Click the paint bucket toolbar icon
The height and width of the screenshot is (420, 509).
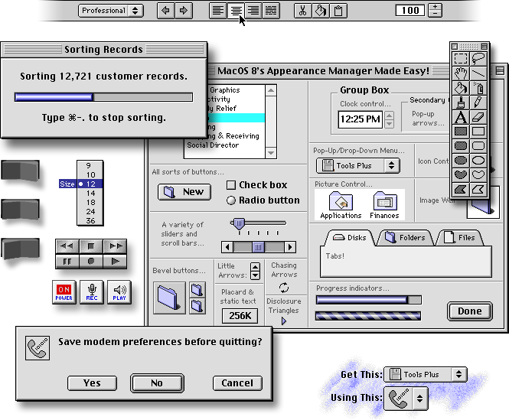tap(321, 11)
